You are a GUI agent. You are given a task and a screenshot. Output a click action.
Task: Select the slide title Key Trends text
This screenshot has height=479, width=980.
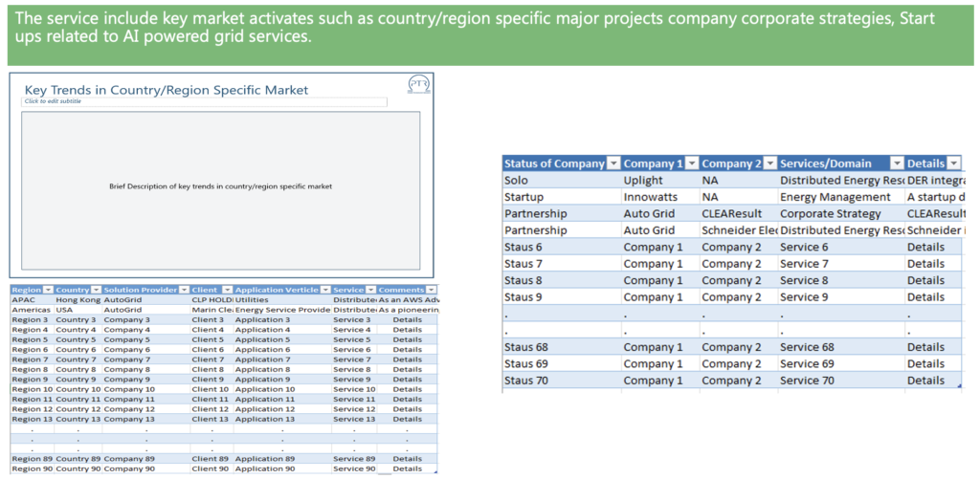167,90
